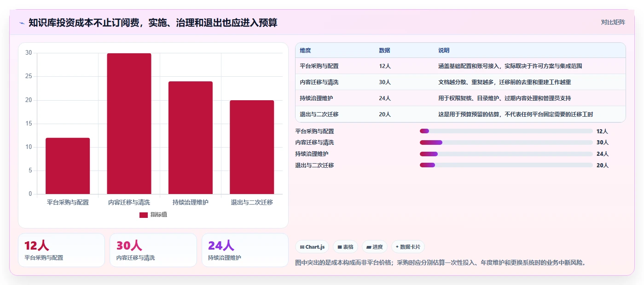Click the 持续治理维护 progress row label
This screenshot has width=644, height=285.
312,154
